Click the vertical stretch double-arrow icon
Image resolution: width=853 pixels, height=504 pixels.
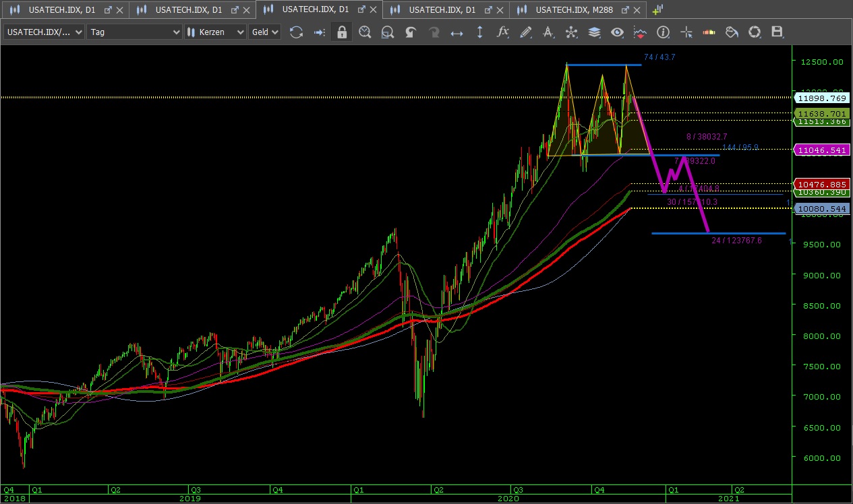479,32
